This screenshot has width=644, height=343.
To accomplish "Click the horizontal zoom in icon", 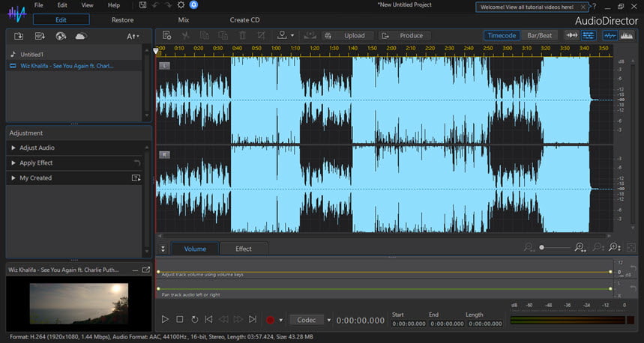I will click(580, 247).
